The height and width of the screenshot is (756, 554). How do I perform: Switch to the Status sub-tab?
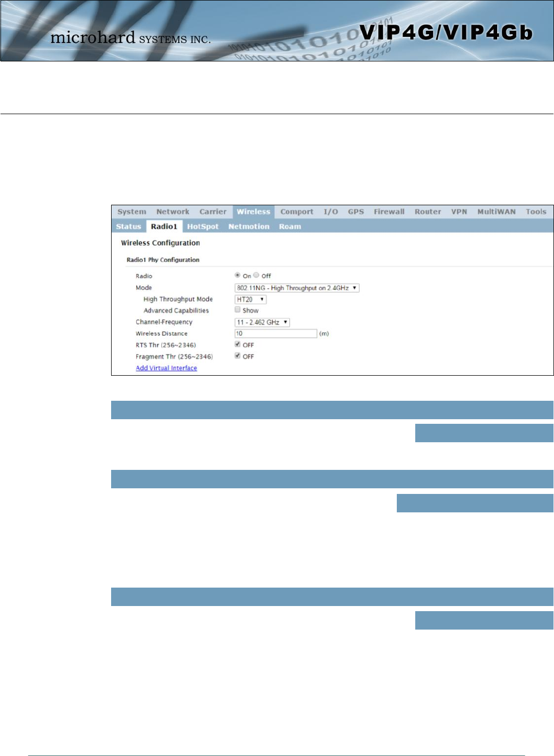129,227
